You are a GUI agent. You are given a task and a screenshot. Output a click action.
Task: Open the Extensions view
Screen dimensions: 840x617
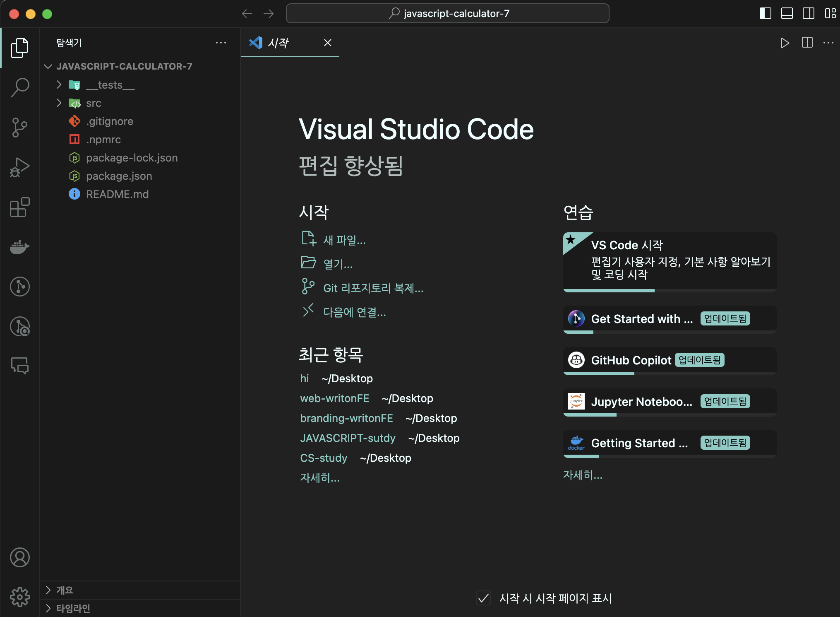click(x=19, y=207)
